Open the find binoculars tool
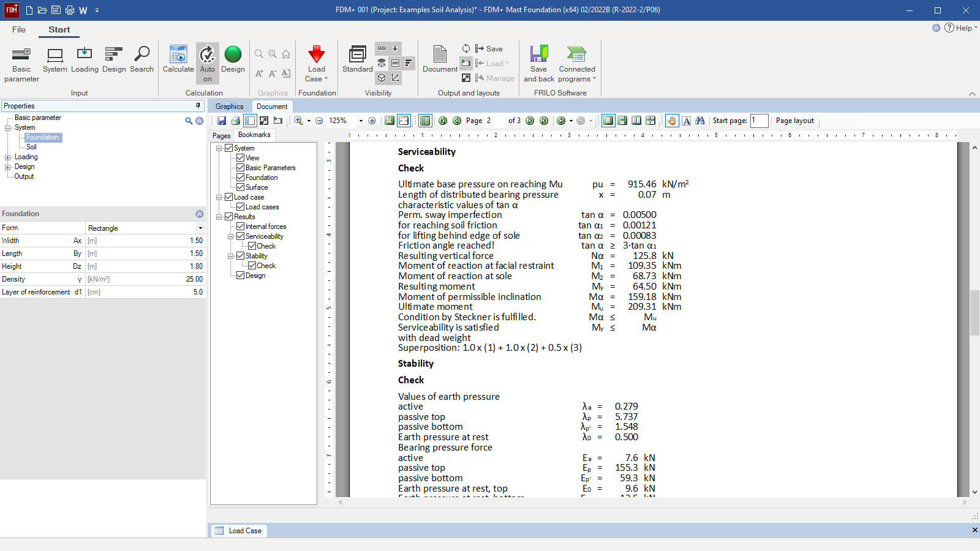980x551 pixels. 700,121
